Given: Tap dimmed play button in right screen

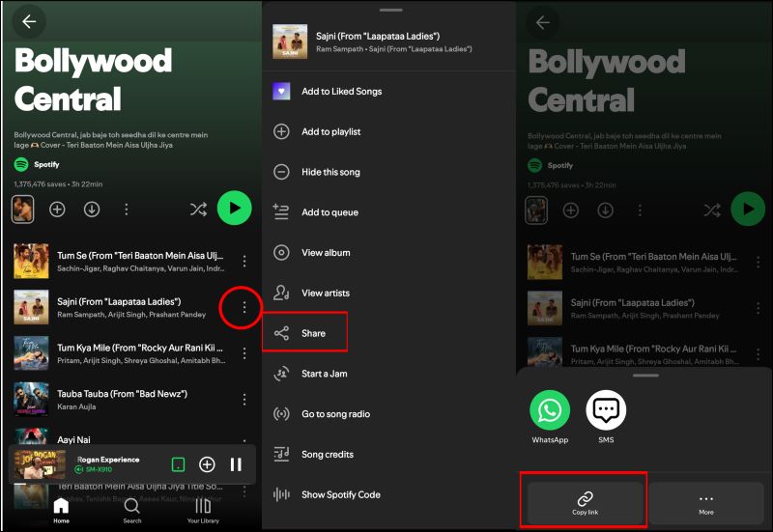Looking at the screenshot, I should (x=748, y=209).
